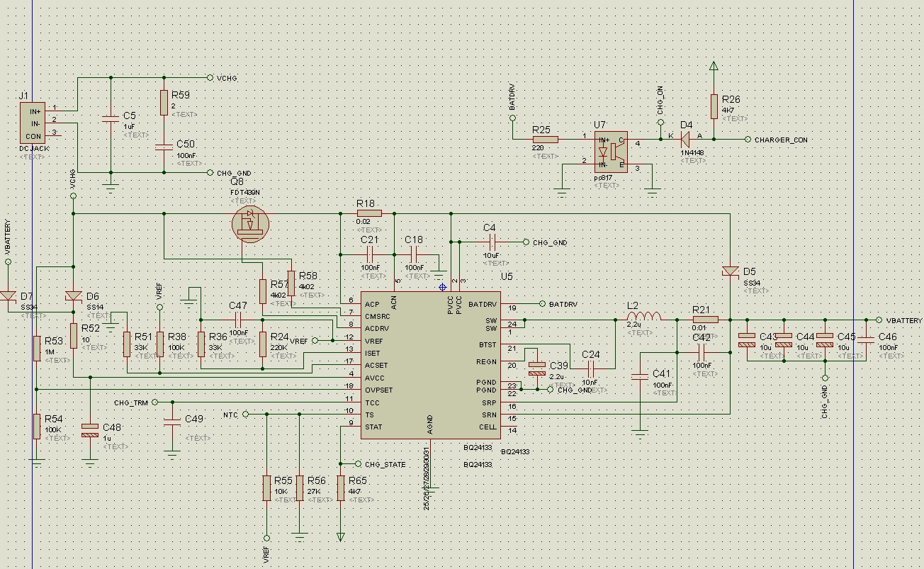
Task: Select resistor R59 body
Action: click(x=164, y=103)
